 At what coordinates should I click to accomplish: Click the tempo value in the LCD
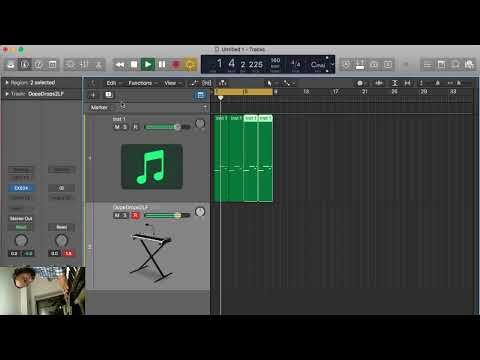275,61
